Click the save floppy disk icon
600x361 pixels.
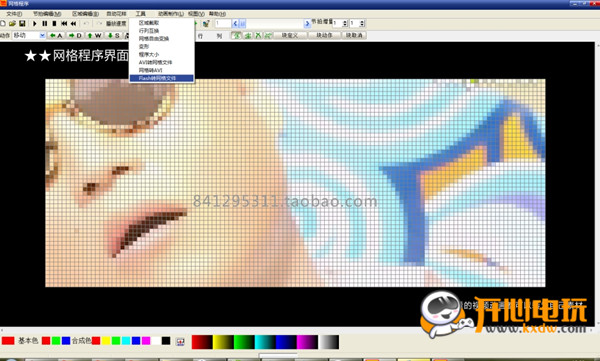pyautogui.click(x=22, y=24)
